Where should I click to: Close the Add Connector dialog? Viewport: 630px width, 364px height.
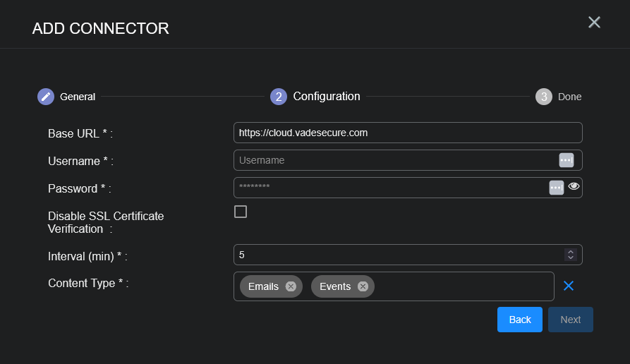click(x=594, y=23)
